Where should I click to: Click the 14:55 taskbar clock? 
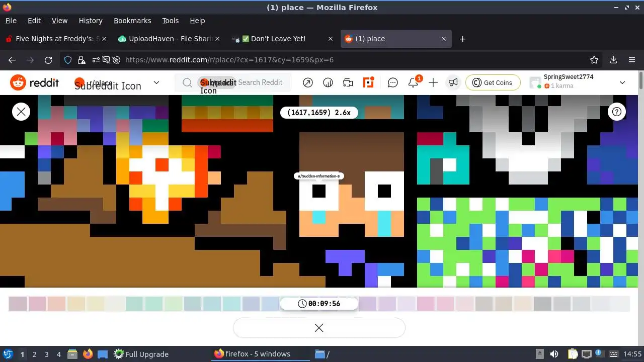click(x=632, y=354)
